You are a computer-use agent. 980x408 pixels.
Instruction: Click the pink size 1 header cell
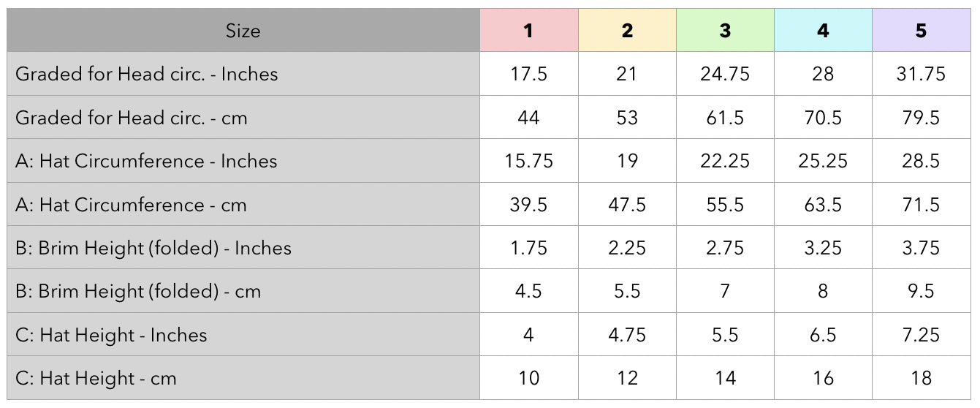[x=528, y=31]
